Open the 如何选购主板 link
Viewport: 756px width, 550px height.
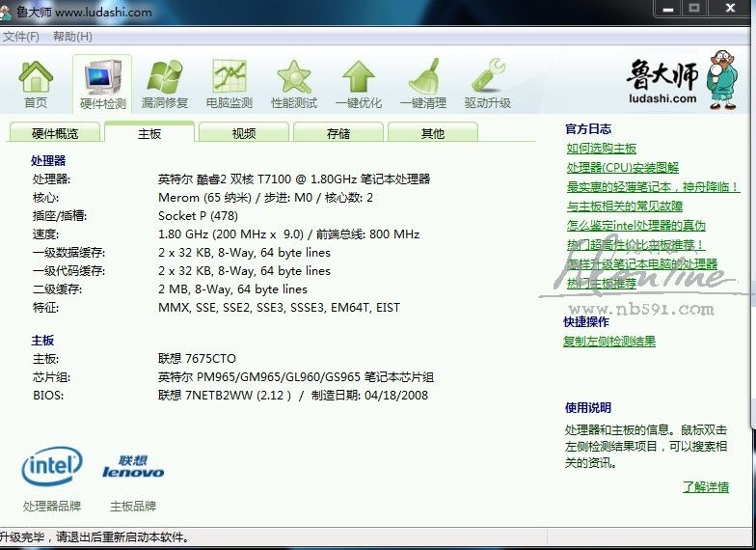(602, 149)
